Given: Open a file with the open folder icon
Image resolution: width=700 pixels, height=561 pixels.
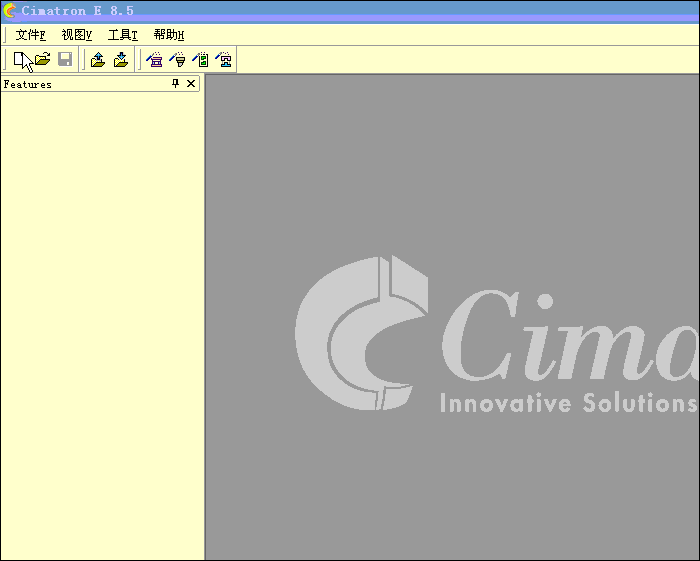Looking at the screenshot, I should point(42,59).
